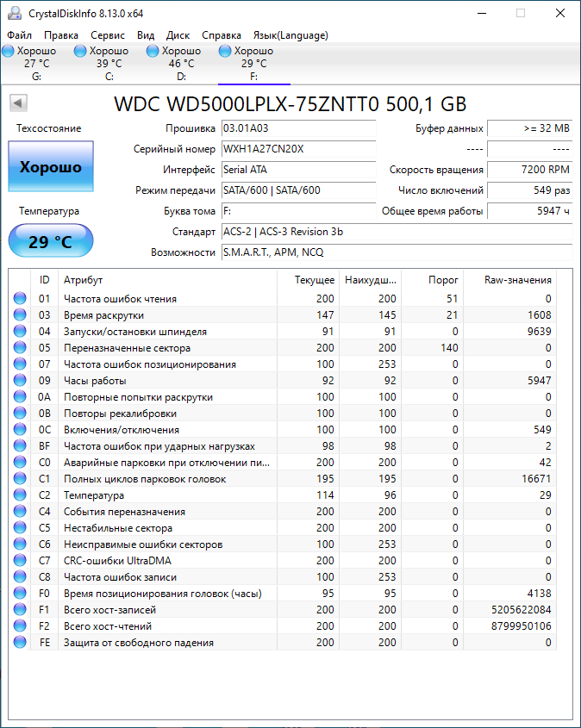Click raw value 5205622084 for host writes
The image size is (581, 728).
(521, 610)
